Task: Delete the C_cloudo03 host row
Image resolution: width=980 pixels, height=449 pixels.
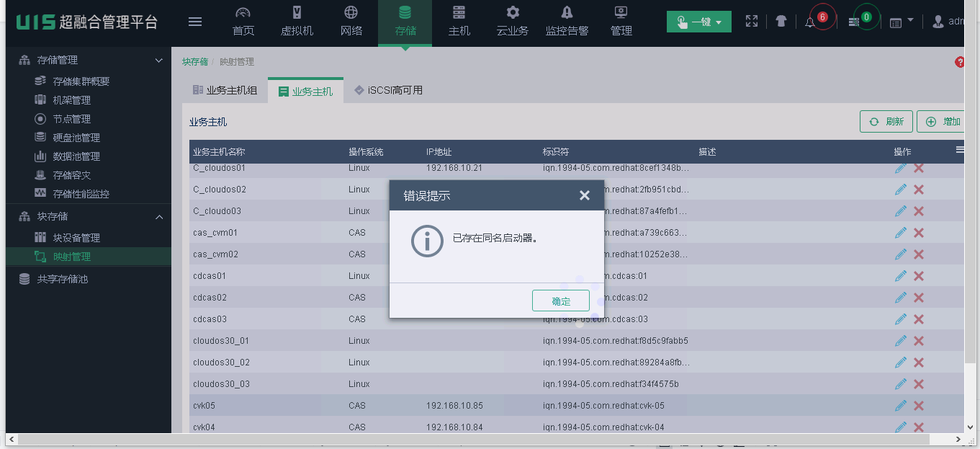Action: [x=919, y=211]
